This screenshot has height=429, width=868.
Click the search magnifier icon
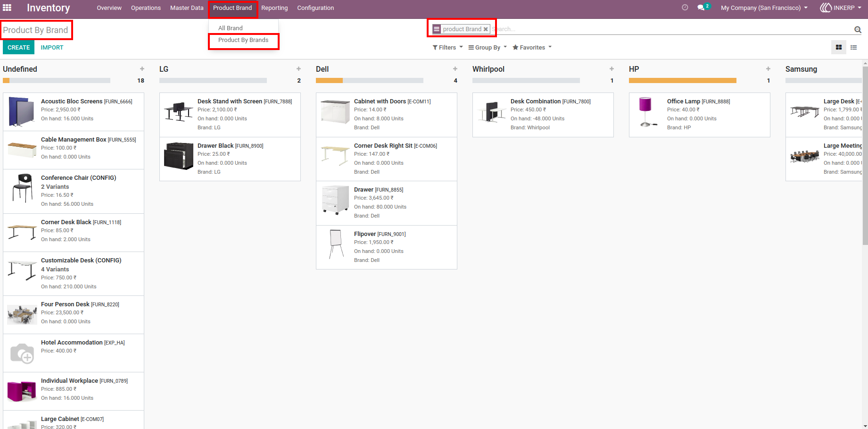click(858, 29)
